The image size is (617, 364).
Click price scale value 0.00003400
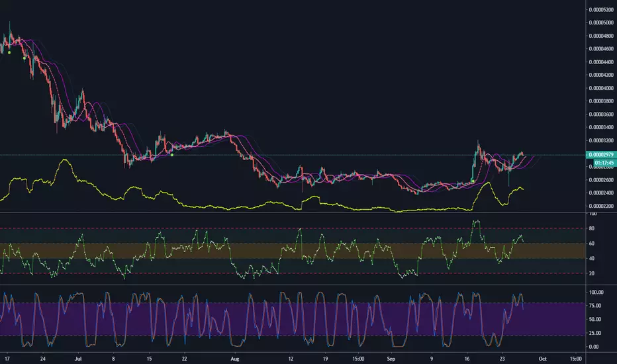(601, 128)
